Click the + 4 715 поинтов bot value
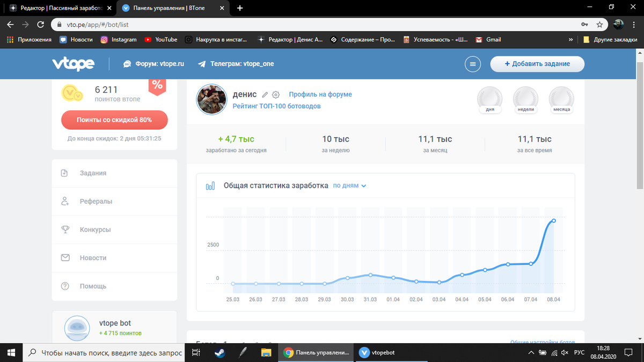 120,333
